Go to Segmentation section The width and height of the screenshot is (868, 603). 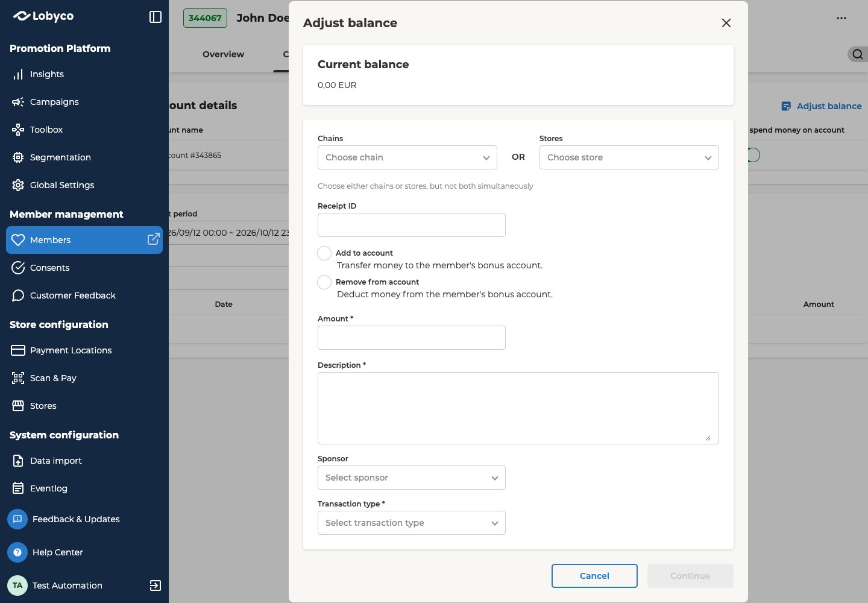tap(60, 157)
